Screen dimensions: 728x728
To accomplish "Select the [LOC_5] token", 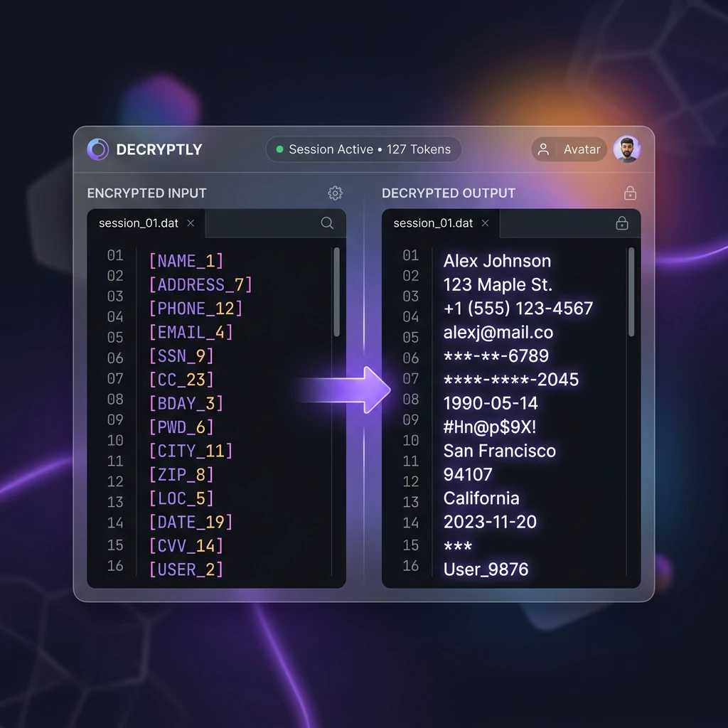I will tap(181, 498).
